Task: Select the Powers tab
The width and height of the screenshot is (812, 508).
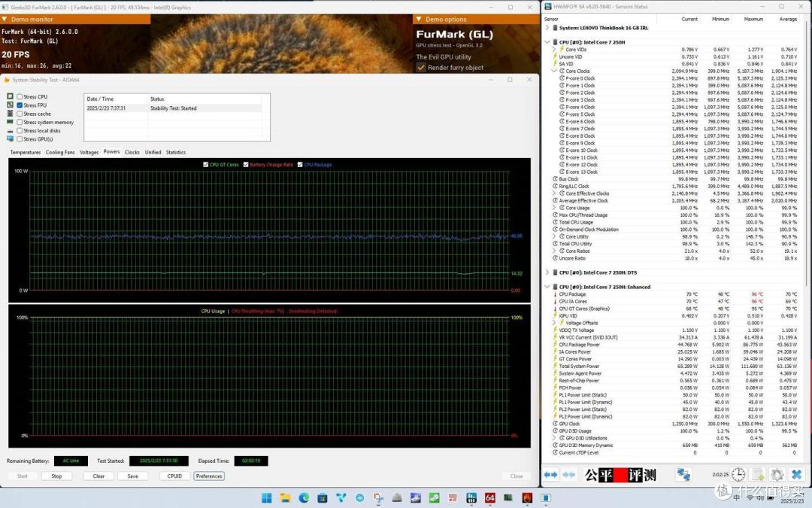Action: [111, 152]
